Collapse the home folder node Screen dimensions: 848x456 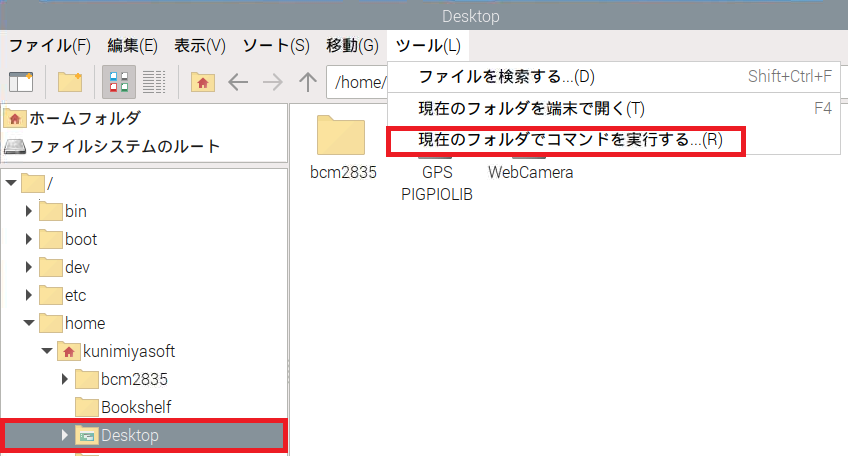pos(29,323)
